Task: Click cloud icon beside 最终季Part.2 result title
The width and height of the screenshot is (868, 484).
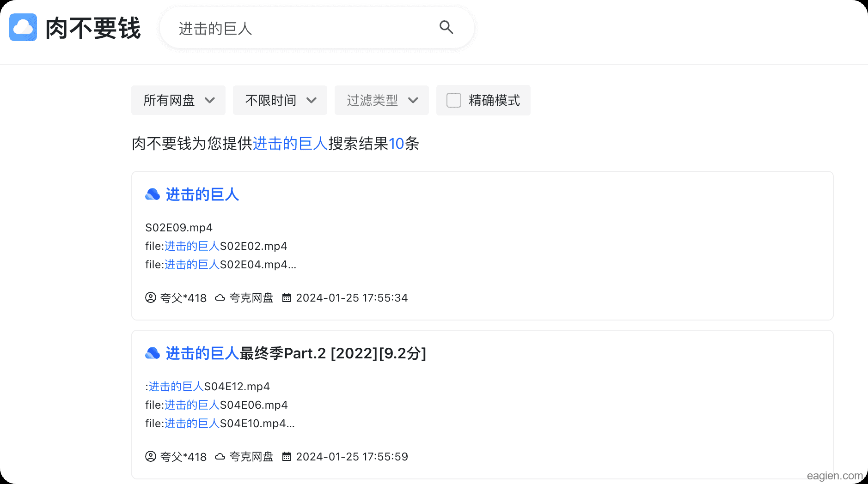Action: pos(153,353)
